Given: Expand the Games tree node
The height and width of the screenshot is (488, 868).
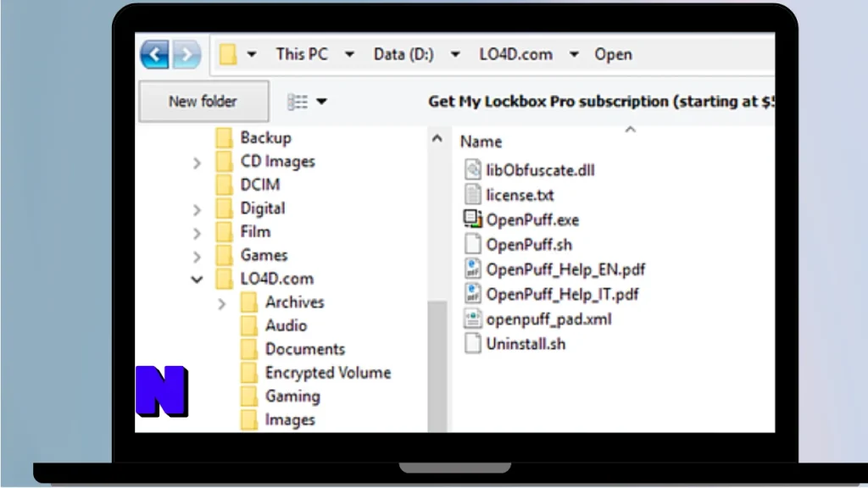Looking at the screenshot, I should pyautogui.click(x=197, y=257).
